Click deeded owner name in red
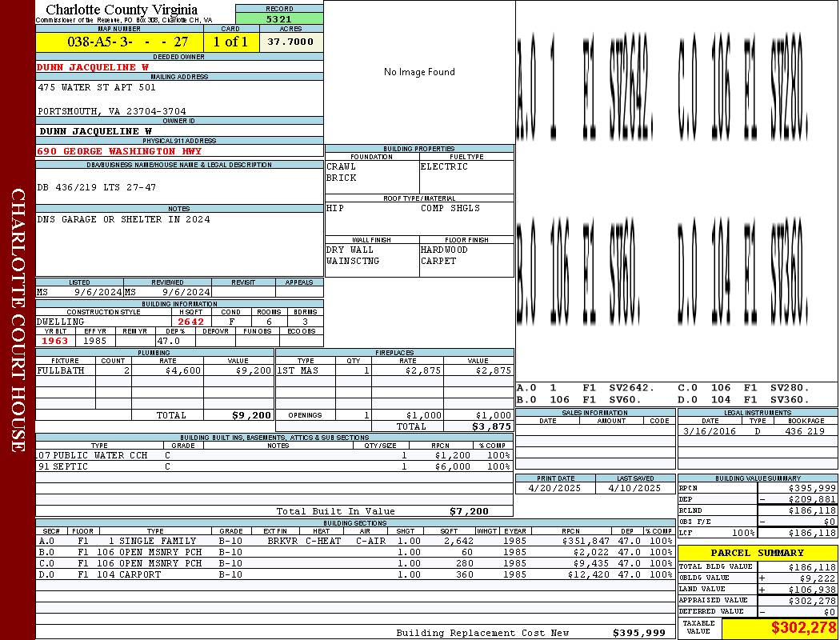Image resolution: width=840 pixels, height=640 pixels. click(93, 67)
